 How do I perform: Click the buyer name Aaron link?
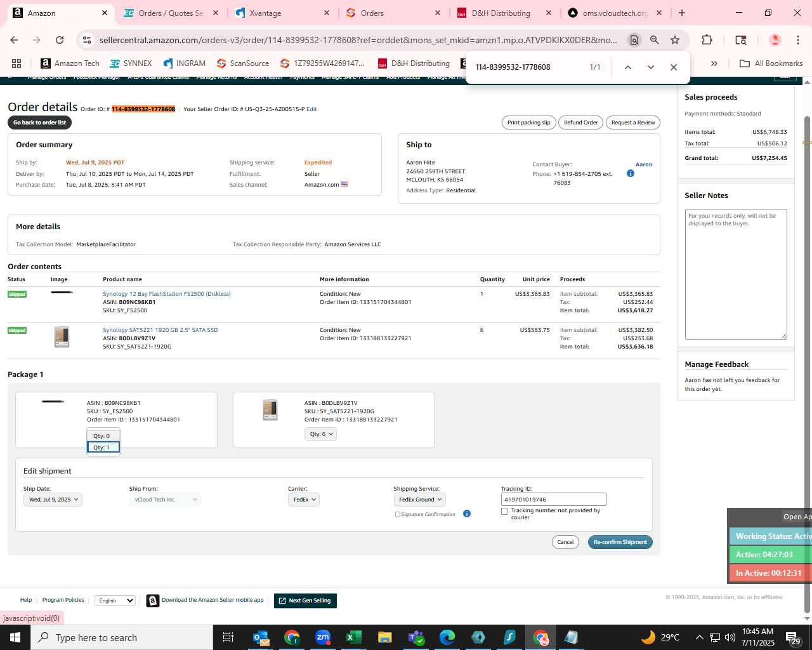tap(644, 164)
